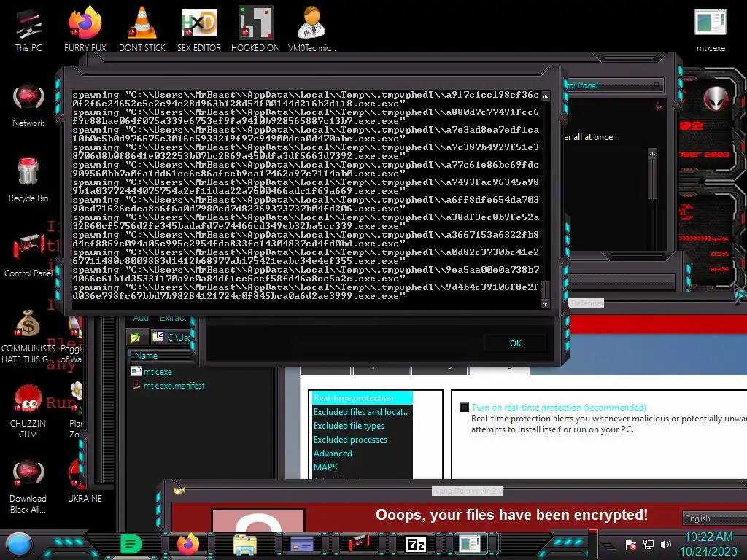This screenshot has width=747, height=560.
Task: Click the log's scroll-down arrow
Action: (545, 303)
